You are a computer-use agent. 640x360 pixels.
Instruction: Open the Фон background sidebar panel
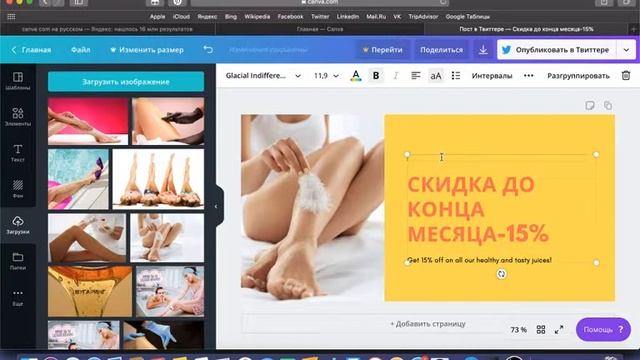(x=18, y=189)
